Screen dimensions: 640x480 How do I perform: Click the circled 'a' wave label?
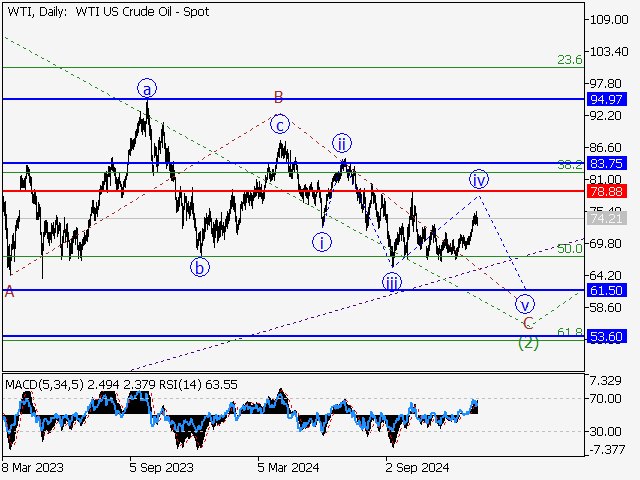[x=147, y=88]
